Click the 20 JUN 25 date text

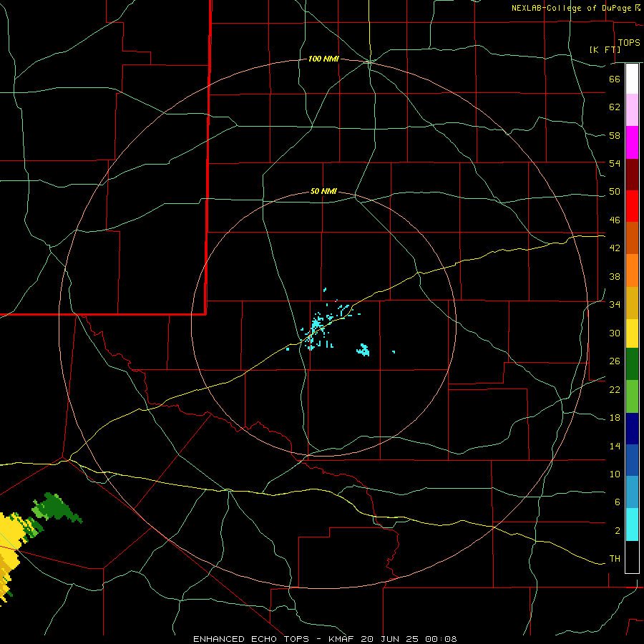coord(391,639)
